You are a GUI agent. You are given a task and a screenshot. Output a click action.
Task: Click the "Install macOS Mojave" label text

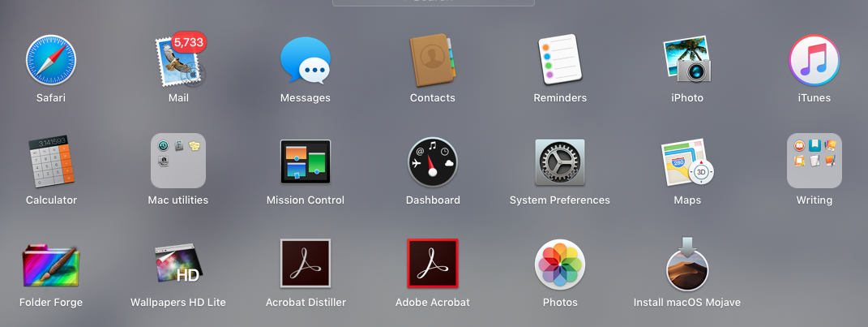687,303
